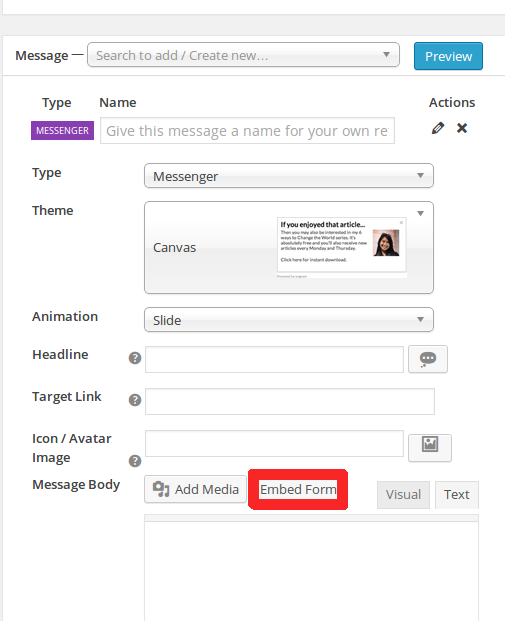This screenshot has width=505, height=621.
Task: Open the Type dropdown showing Messenger
Action: click(289, 176)
